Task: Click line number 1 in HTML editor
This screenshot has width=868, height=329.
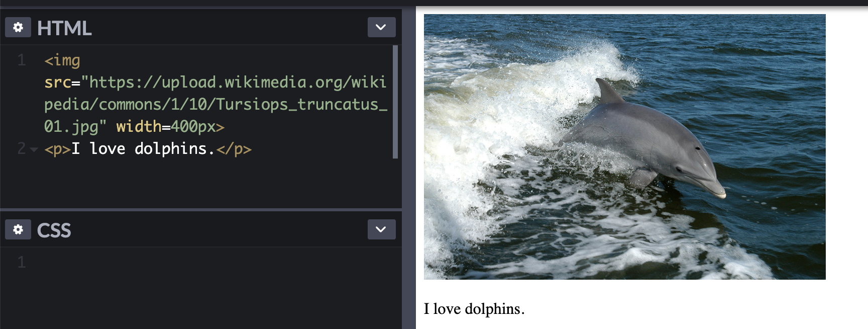Action: [21, 60]
